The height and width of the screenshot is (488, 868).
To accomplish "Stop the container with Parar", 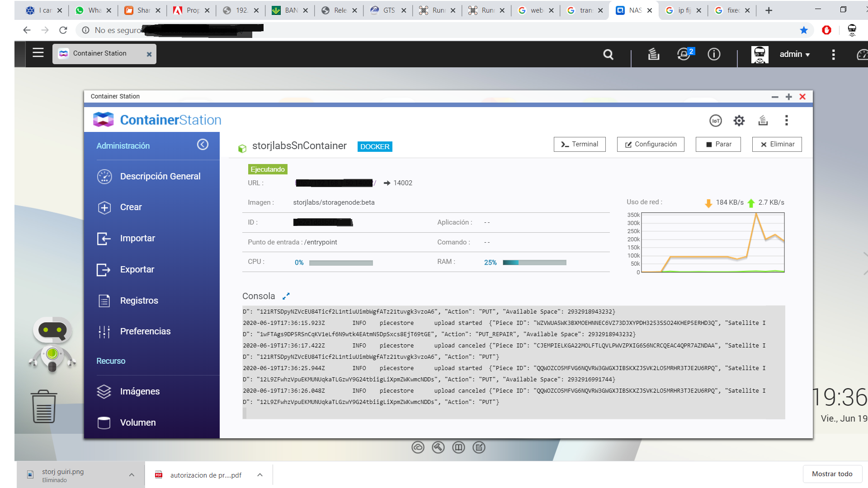I will pos(718,144).
